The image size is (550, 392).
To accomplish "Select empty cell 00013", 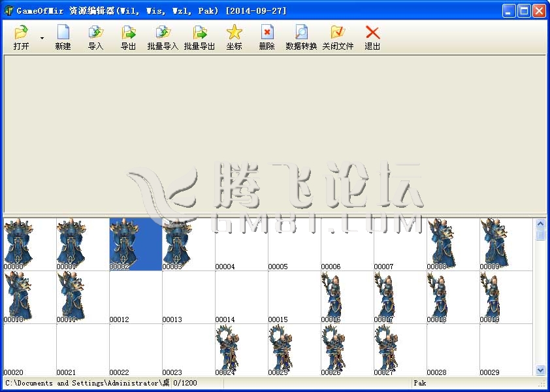I will click(189, 297).
